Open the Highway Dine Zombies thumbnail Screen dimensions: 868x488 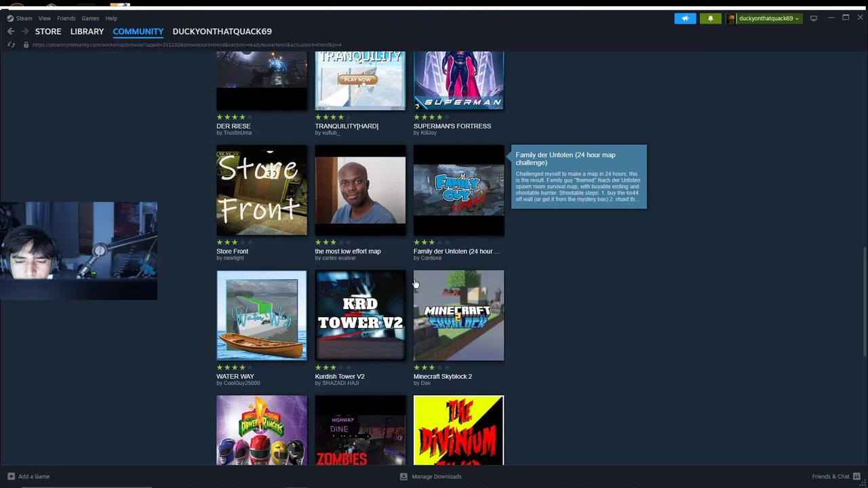point(360,430)
